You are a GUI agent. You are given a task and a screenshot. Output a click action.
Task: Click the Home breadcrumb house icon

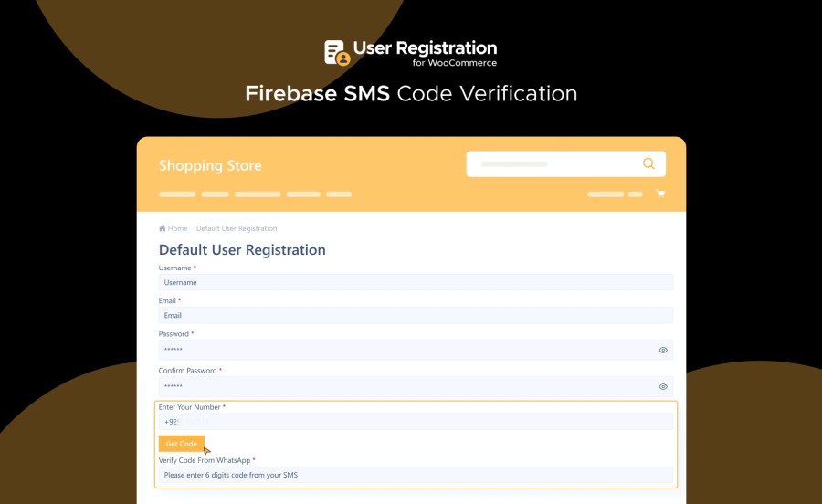pos(163,228)
